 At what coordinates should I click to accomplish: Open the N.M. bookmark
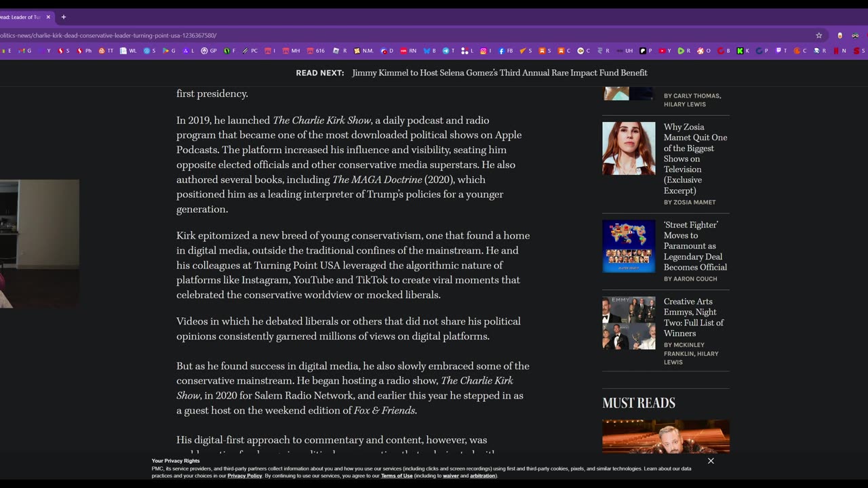pos(363,51)
